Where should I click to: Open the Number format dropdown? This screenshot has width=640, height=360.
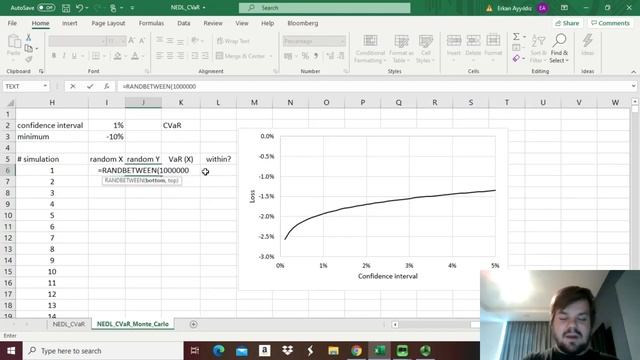point(342,41)
